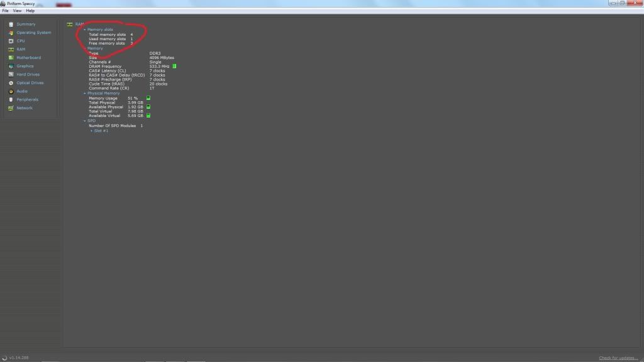Click the Optical Drives disc icon
Image resolution: width=644 pixels, height=362 pixels.
(11, 83)
